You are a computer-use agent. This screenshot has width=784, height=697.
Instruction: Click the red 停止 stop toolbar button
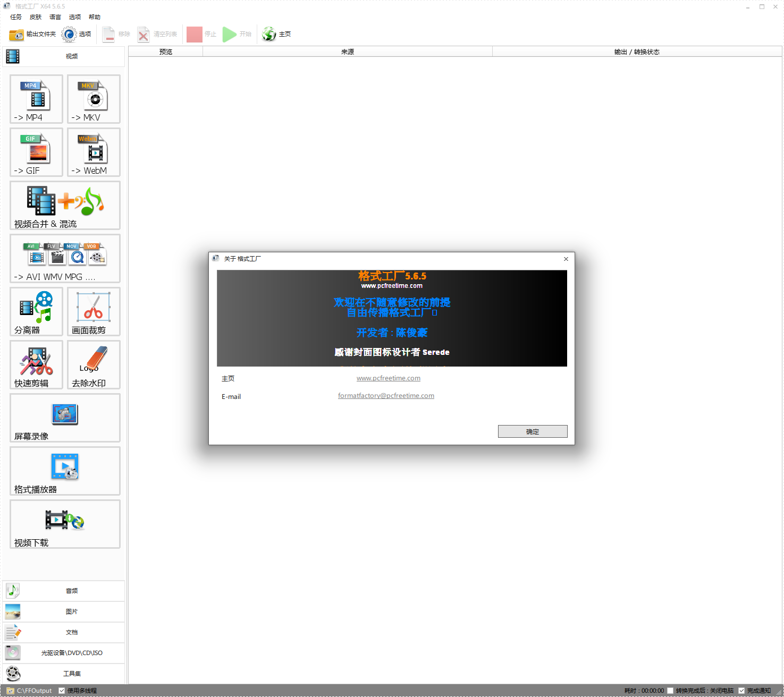click(195, 35)
